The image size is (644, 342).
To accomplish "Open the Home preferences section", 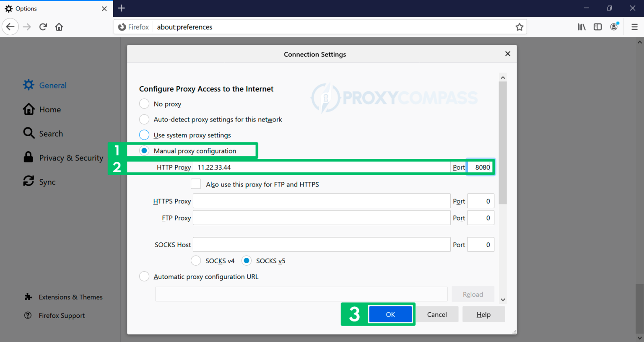I will 50,109.
